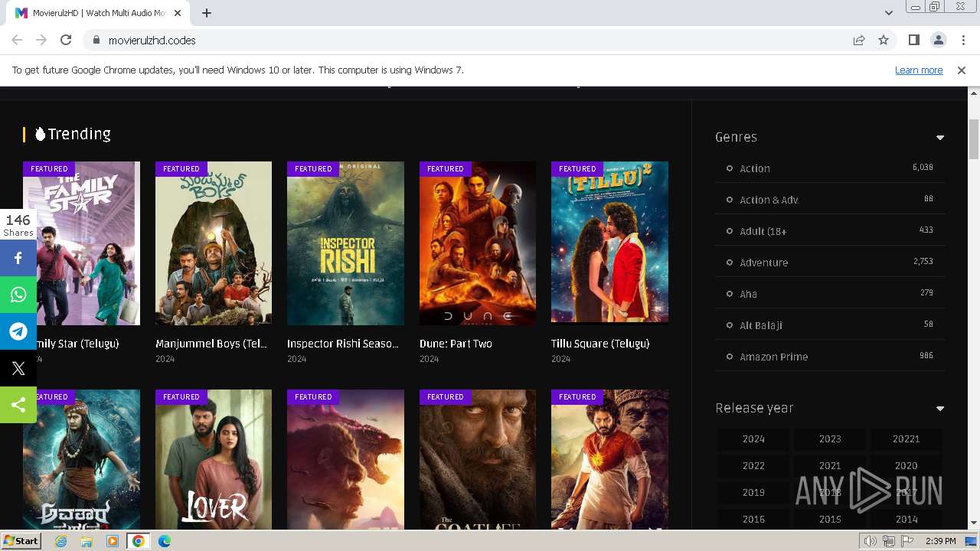Click Manjummel Boys title text
This screenshot has width=980, height=551.
coord(211,344)
